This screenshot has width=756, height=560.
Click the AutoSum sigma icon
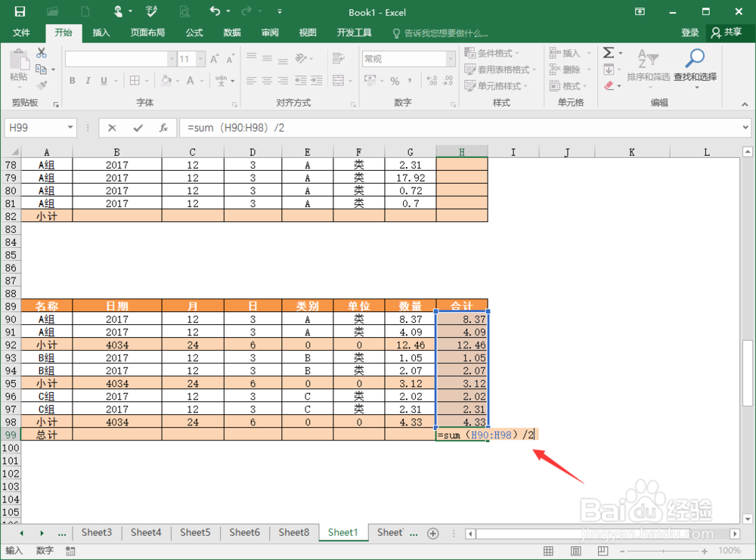(x=609, y=53)
